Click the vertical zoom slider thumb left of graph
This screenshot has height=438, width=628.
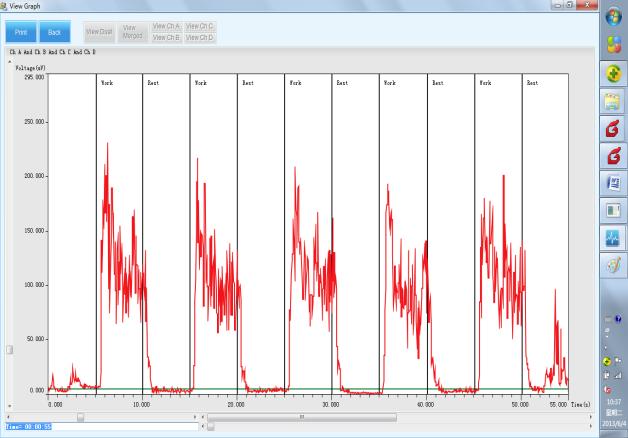10,350
